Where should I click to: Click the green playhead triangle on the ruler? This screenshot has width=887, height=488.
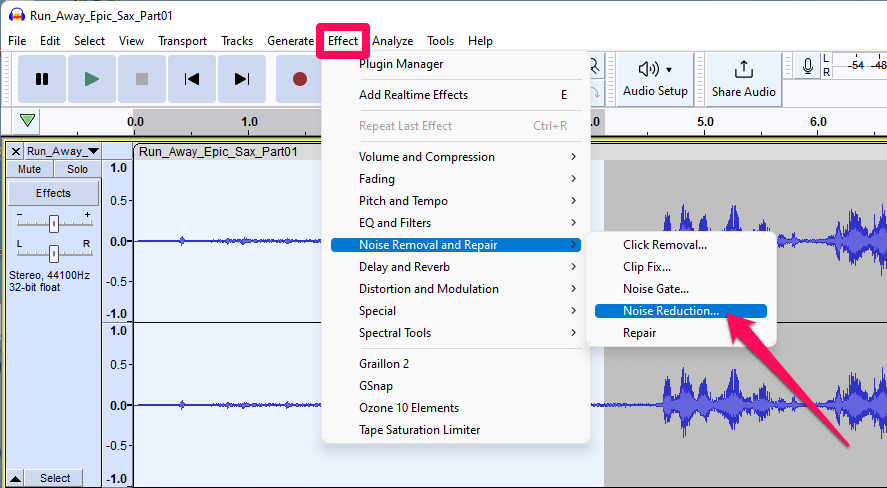pyautogui.click(x=27, y=120)
